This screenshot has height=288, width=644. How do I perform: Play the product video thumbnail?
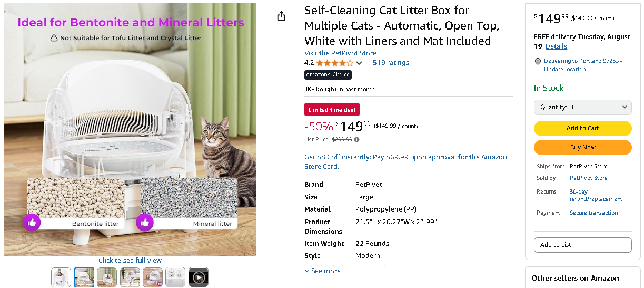(x=199, y=277)
